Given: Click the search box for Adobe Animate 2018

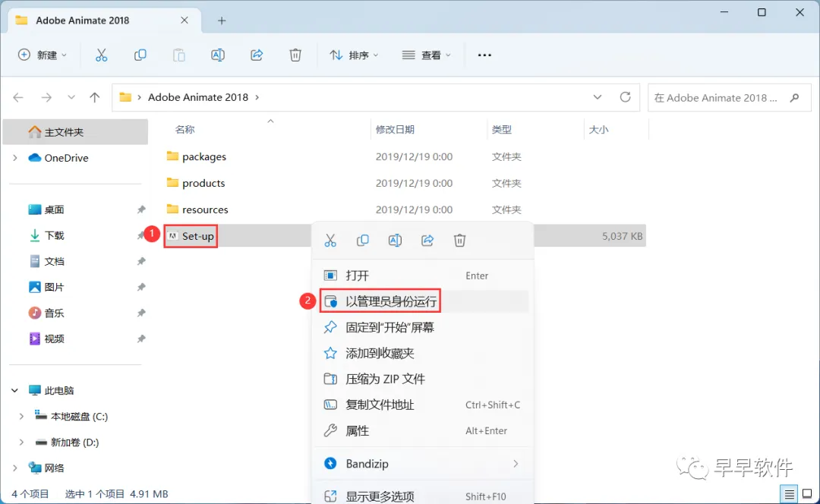Looking at the screenshot, I should [x=730, y=98].
